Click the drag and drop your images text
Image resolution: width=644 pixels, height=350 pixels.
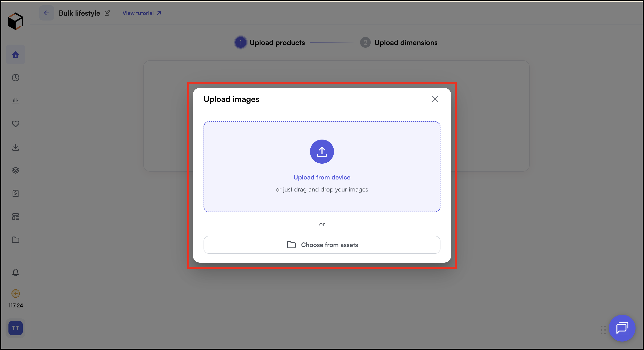coord(322,189)
